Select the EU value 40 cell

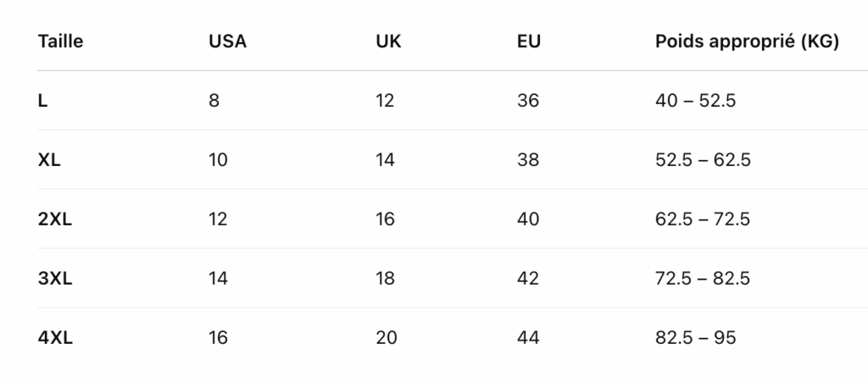tap(527, 219)
